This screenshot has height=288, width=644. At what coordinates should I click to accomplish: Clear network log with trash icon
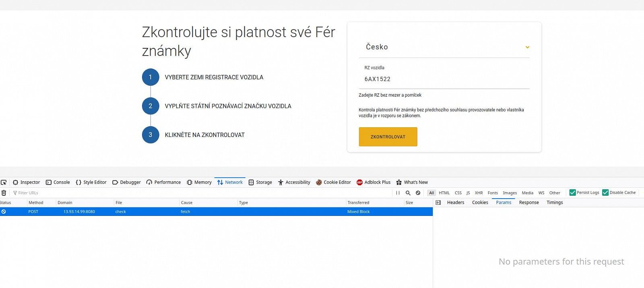(4, 193)
